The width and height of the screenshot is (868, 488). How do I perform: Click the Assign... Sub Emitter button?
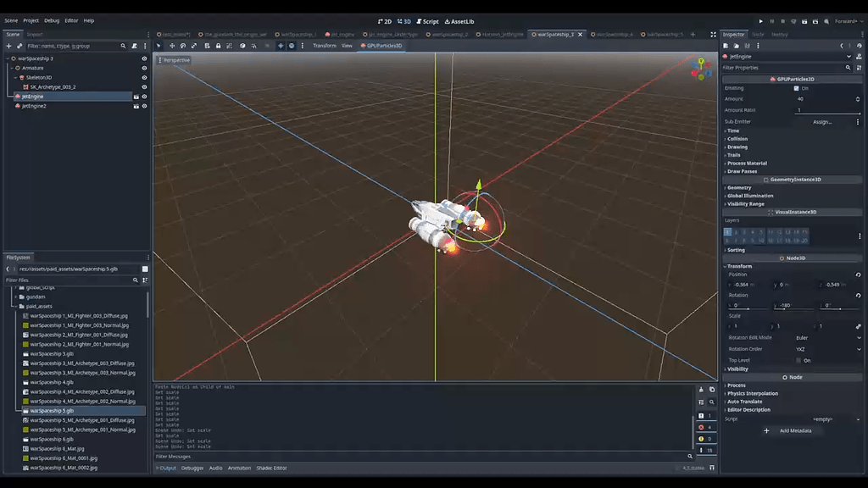tap(822, 122)
